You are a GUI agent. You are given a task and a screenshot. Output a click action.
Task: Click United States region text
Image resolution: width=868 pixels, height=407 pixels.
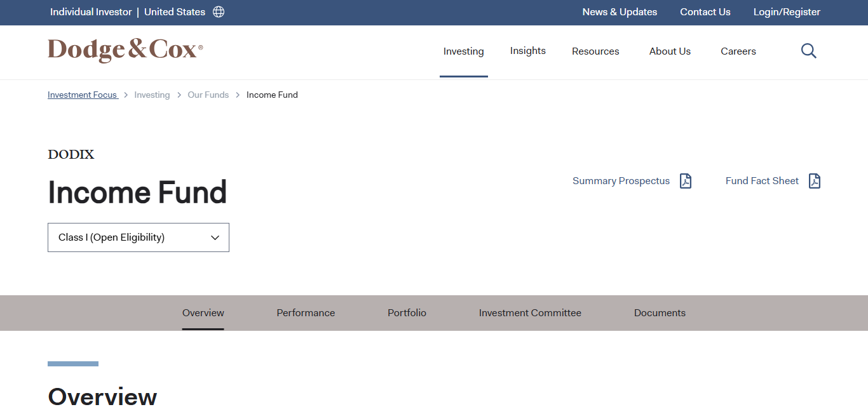175,12
